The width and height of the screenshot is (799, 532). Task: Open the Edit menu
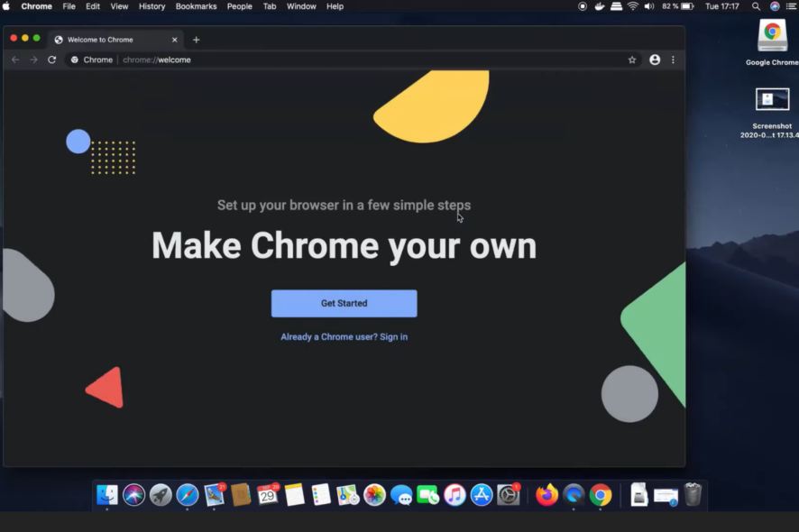pyautogui.click(x=93, y=6)
